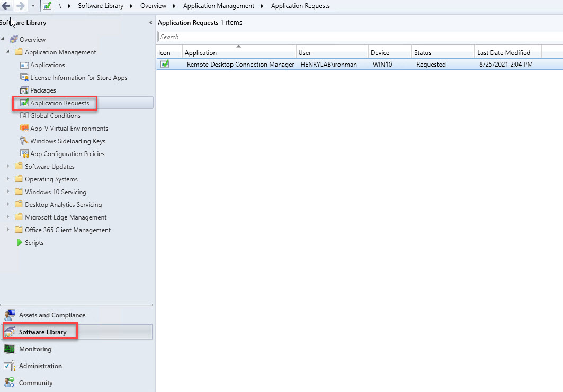Screen dimensions: 563x392
Task: Switch to Monitoring workspace
Action: tap(35, 349)
